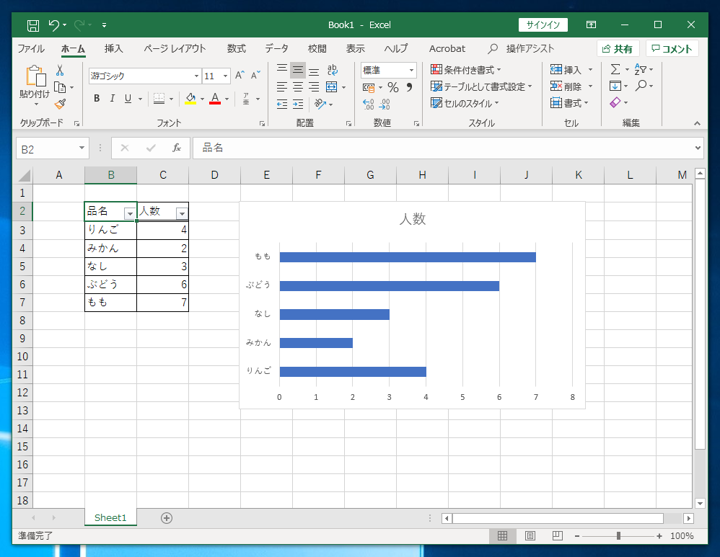Switch to Page Break Preview
The image size is (720, 557).
point(557,536)
